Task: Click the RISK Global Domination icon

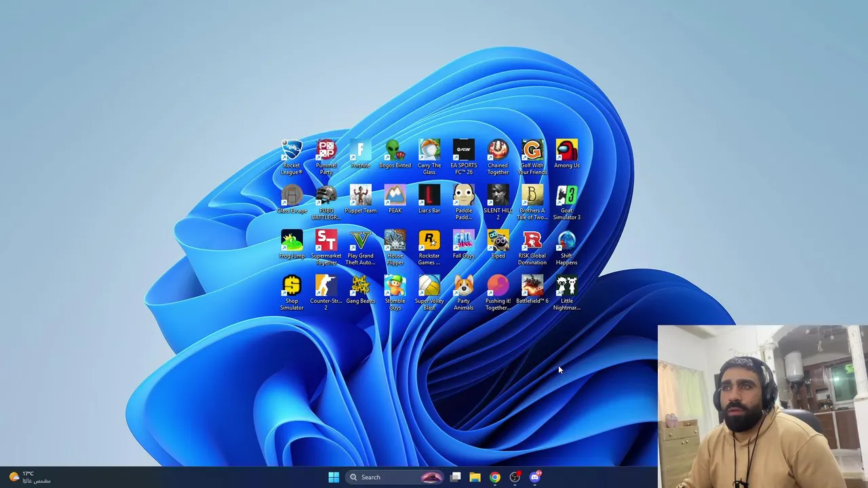Action: [x=532, y=247]
